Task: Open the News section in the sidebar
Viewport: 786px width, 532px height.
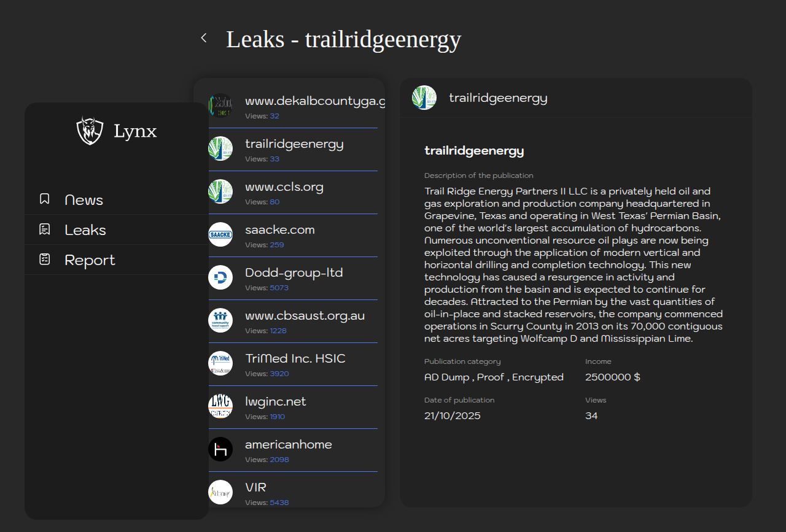Action: click(84, 200)
